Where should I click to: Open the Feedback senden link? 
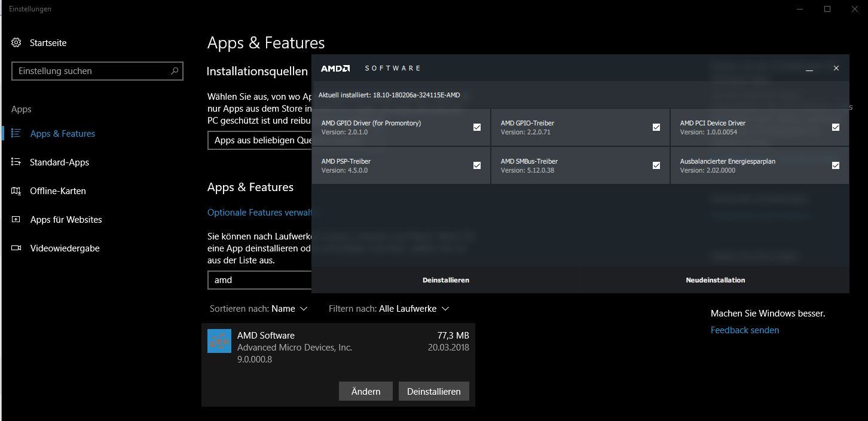(x=745, y=330)
